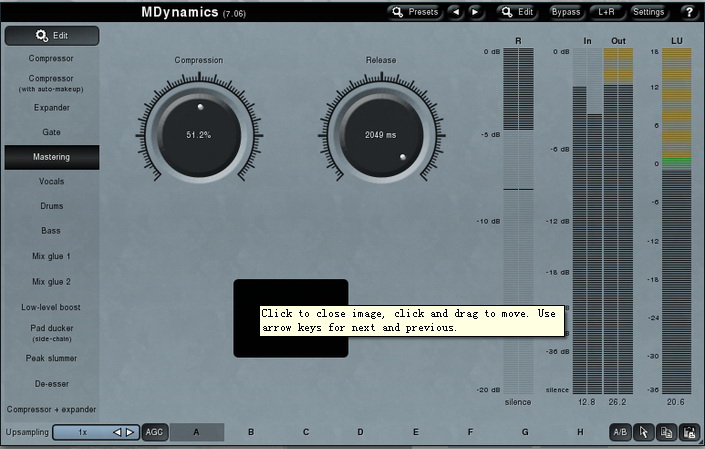705x449 pixels.
Task: Load the previous preset arrow
Action: click(x=456, y=12)
